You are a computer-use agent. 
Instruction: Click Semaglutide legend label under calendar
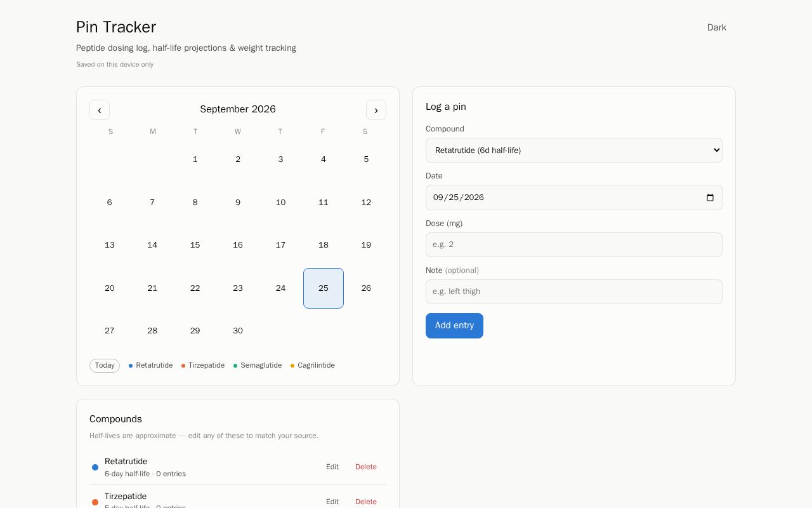(261, 366)
